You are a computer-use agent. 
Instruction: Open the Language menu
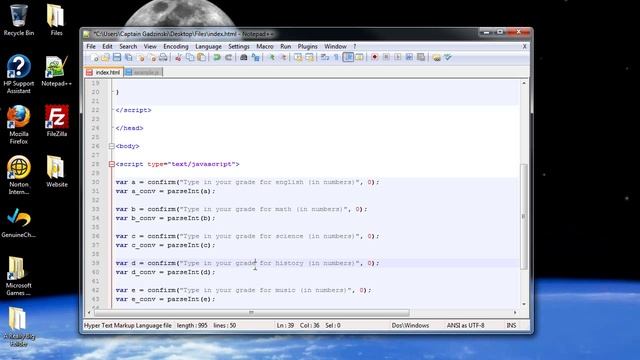tap(208, 47)
